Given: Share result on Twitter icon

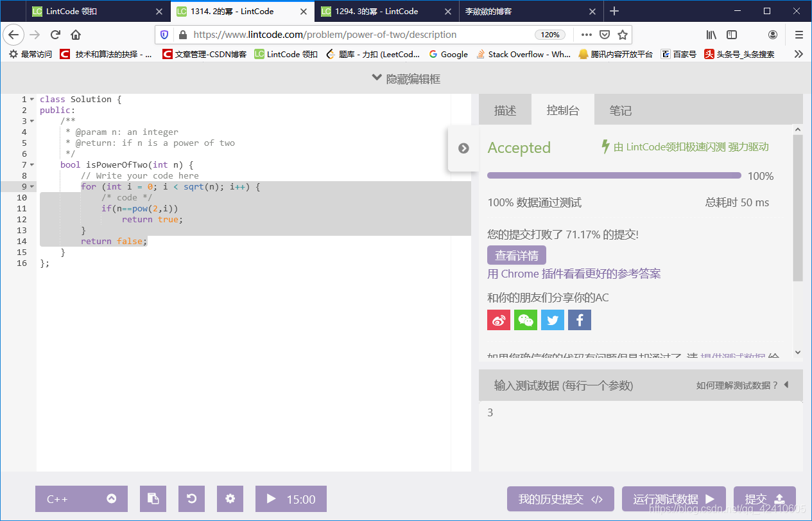Looking at the screenshot, I should [553, 319].
